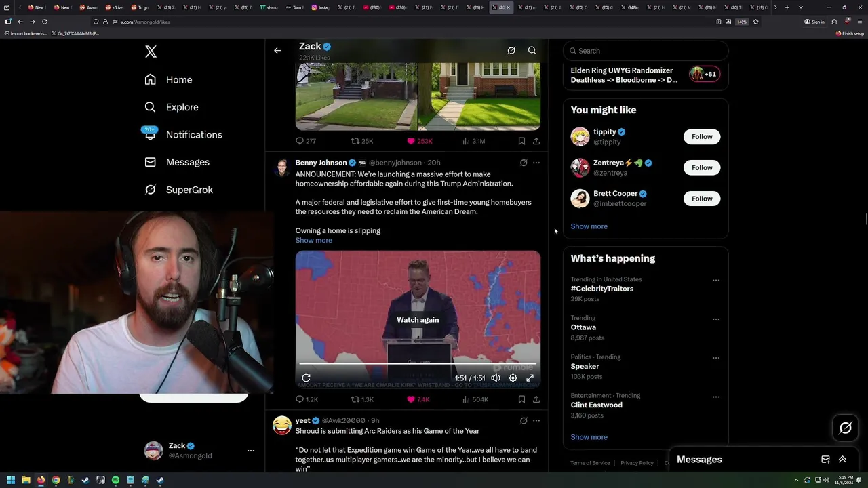The width and height of the screenshot is (868, 488).
Task: Open more options for #CelebrityTraitors trend
Action: point(715,280)
